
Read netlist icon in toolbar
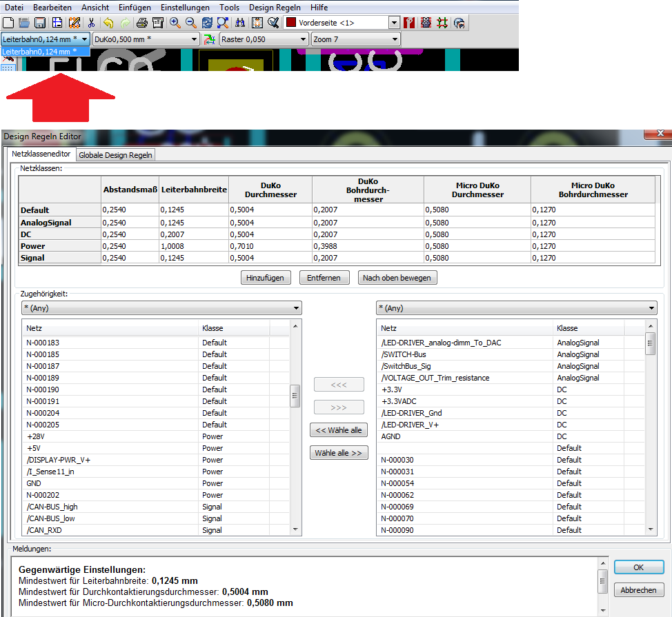pos(257,23)
